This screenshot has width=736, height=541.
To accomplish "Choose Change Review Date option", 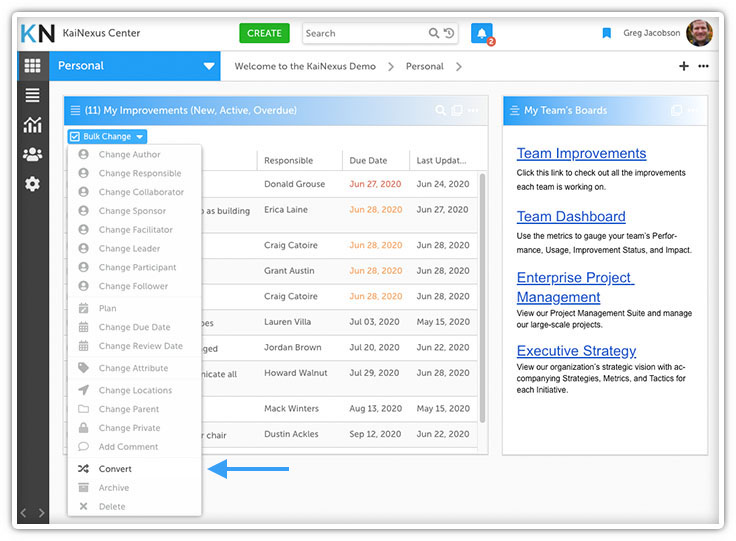I will point(135,346).
